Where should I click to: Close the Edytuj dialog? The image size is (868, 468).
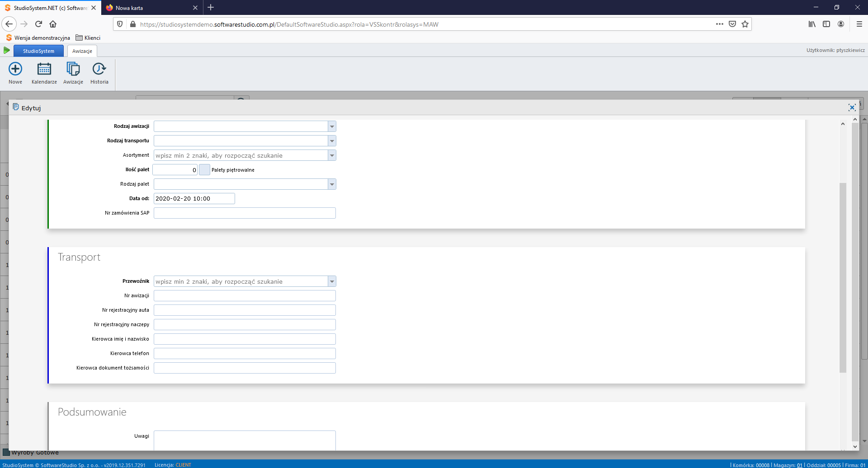(x=852, y=108)
